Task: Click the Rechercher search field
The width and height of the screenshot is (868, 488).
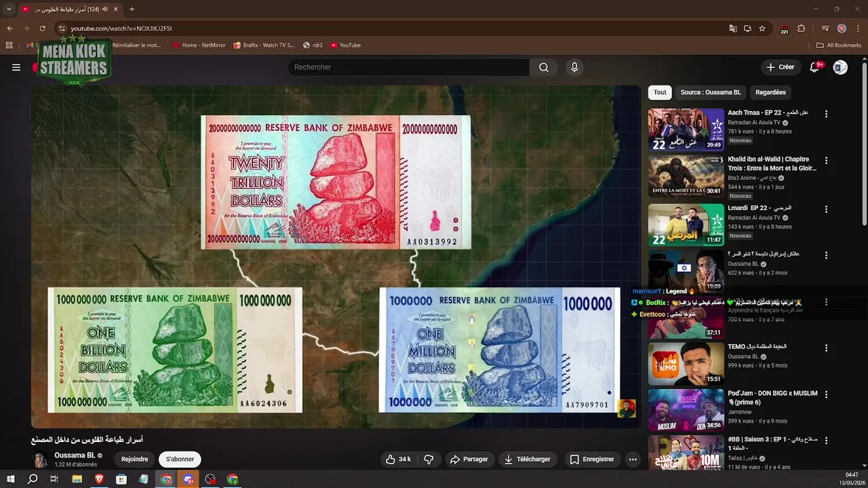Action: [x=408, y=67]
